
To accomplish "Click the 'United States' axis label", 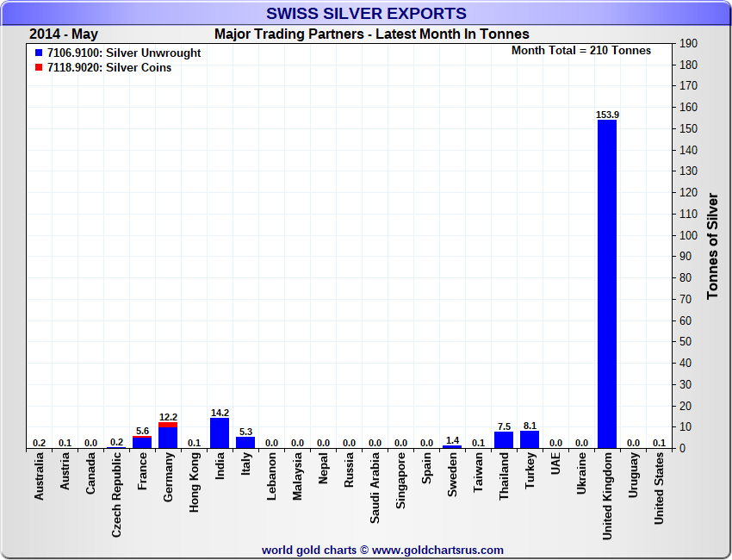I will [x=659, y=489].
